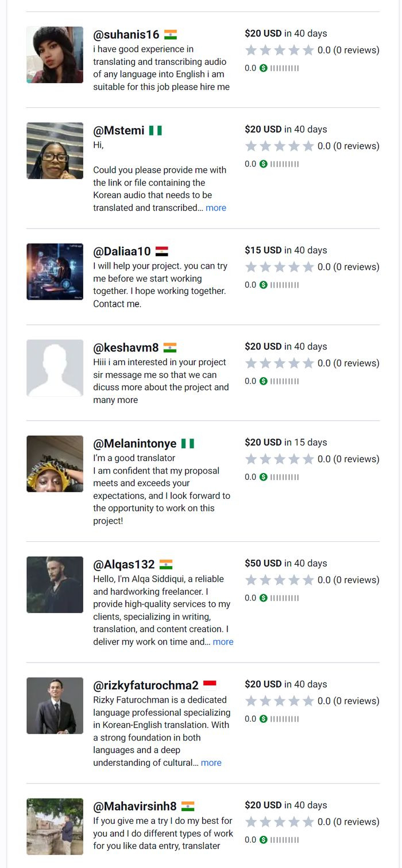Visit the @Daliaa10 freelancer profile
402x868 pixels.
click(x=122, y=251)
